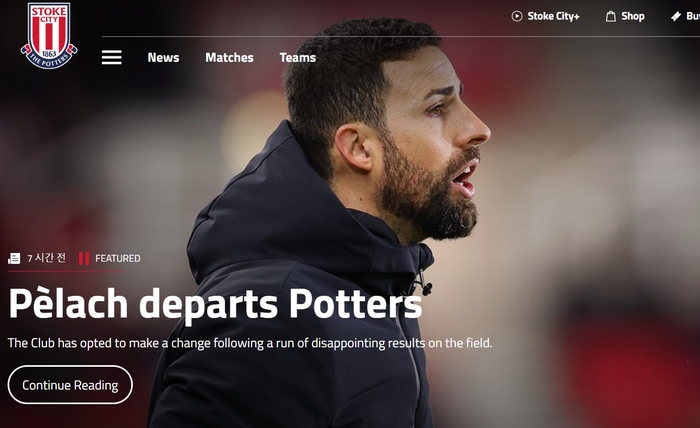Open the hamburger navigation menu
The width and height of the screenshot is (700, 428).
[112, 57]
